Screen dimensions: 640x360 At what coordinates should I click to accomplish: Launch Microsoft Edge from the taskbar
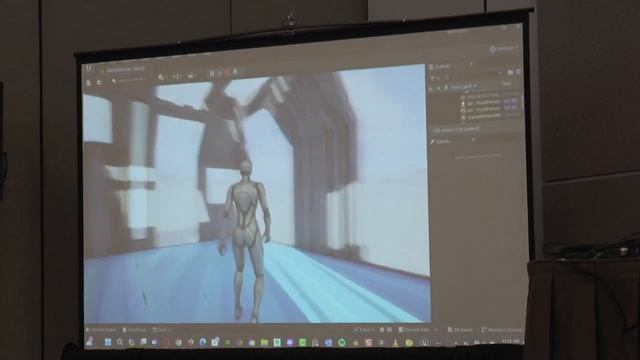click(202, 342)
